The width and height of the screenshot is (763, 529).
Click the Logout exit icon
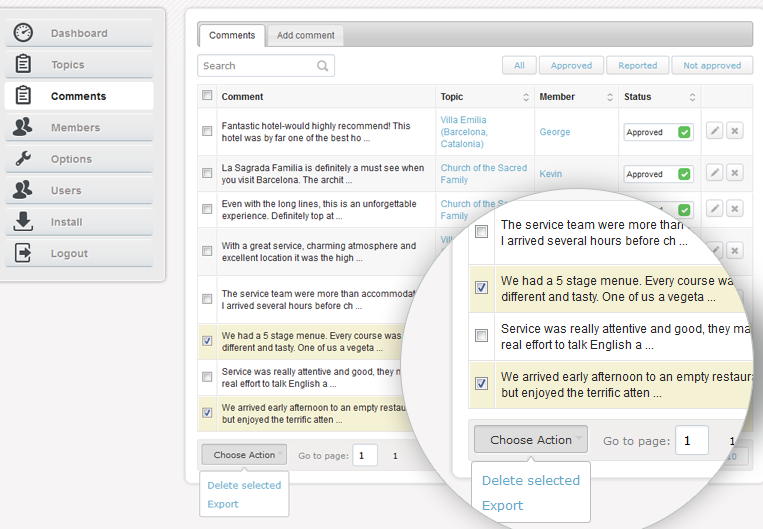[23, 253]
